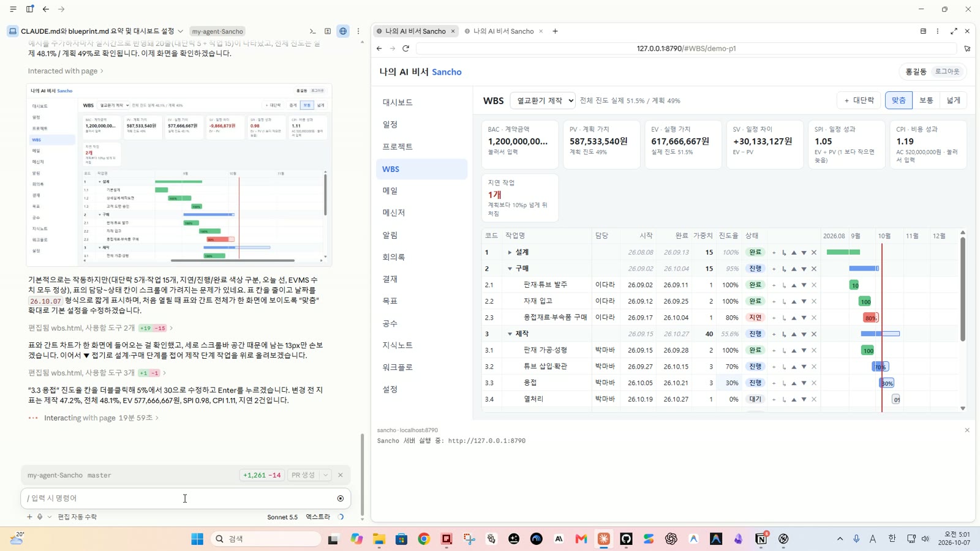
Task: Open the terminal icon in chat header
Action: click(312, 31)
